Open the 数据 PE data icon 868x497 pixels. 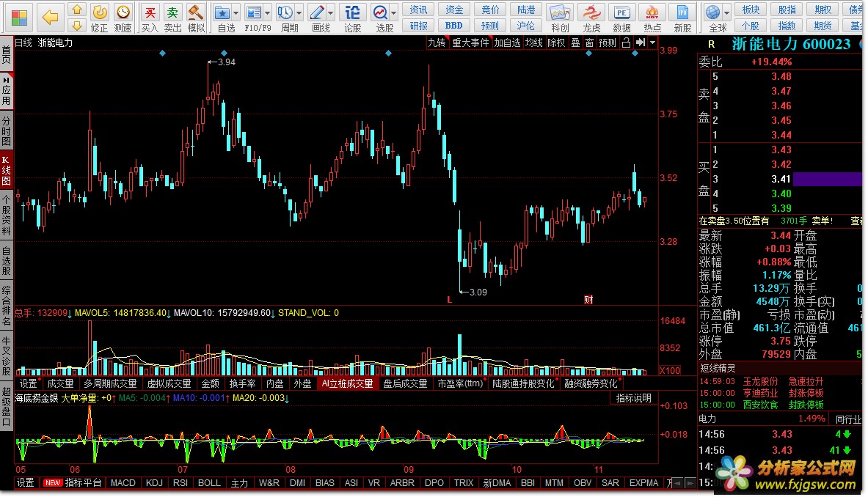tap(621, 12)
